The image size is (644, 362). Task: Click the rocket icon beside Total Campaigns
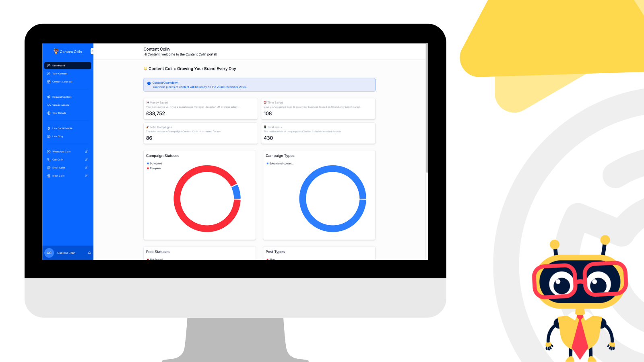(x=147, y=127)
